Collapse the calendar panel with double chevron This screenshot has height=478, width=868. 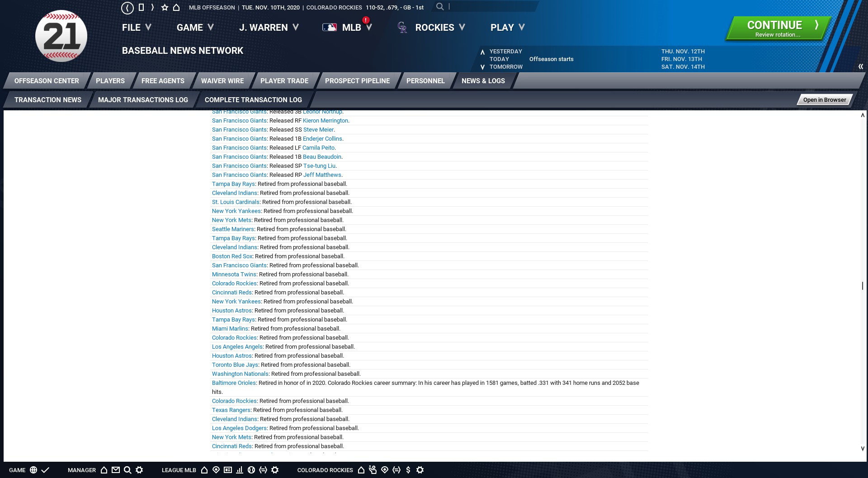tap(860, 66)
